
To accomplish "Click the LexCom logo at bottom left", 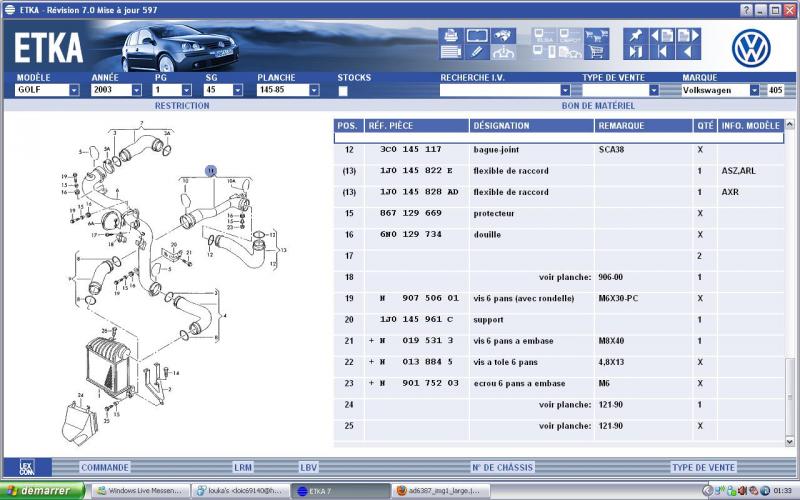I will 27,467.
